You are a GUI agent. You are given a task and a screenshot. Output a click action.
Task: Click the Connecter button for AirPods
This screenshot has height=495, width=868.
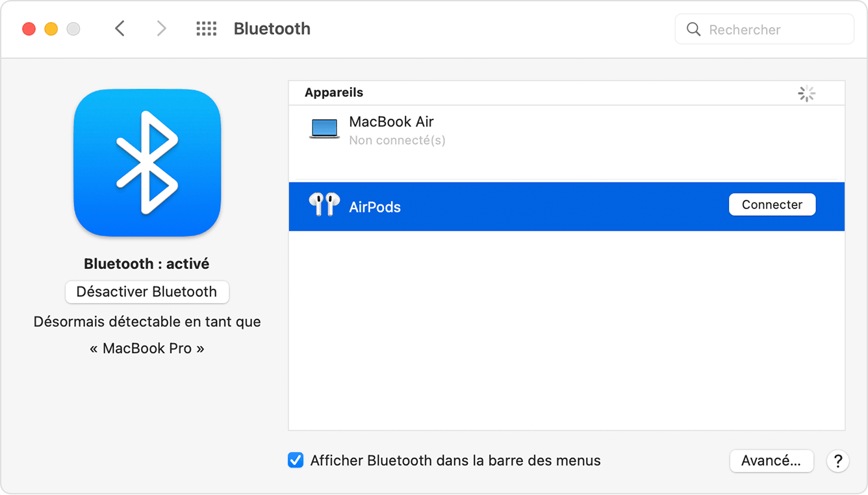click(772, 205)
